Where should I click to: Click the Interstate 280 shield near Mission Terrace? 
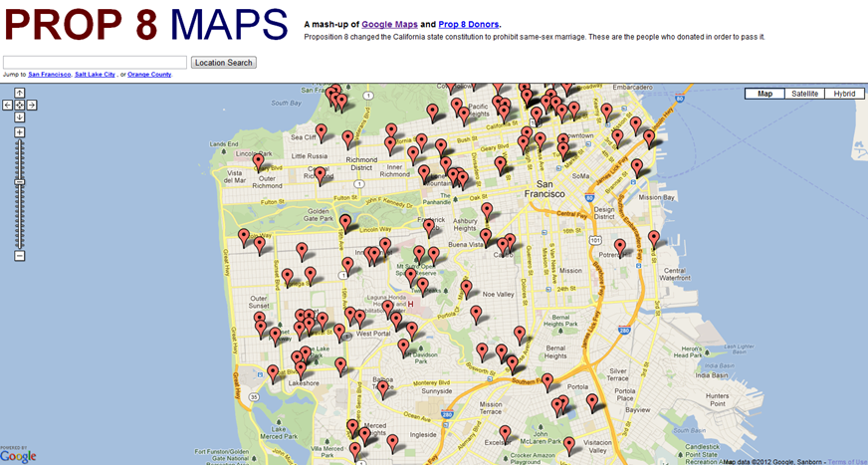click(x=447, y=414)
